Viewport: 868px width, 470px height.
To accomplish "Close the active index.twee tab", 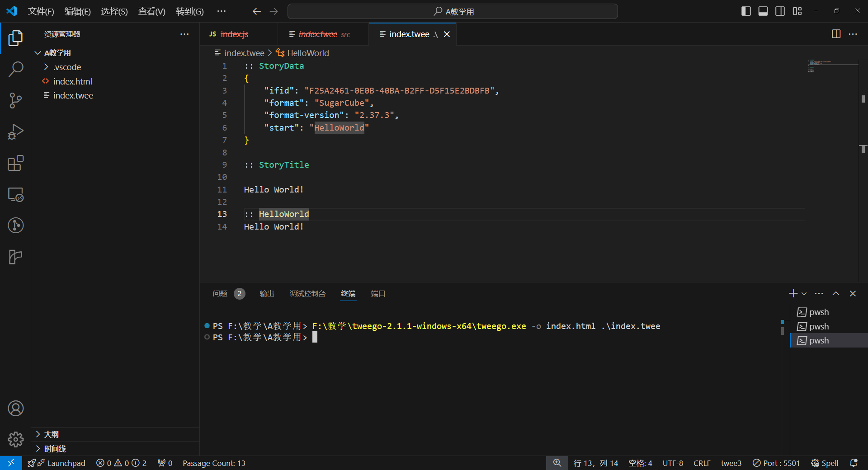I will tap(447, 34).
